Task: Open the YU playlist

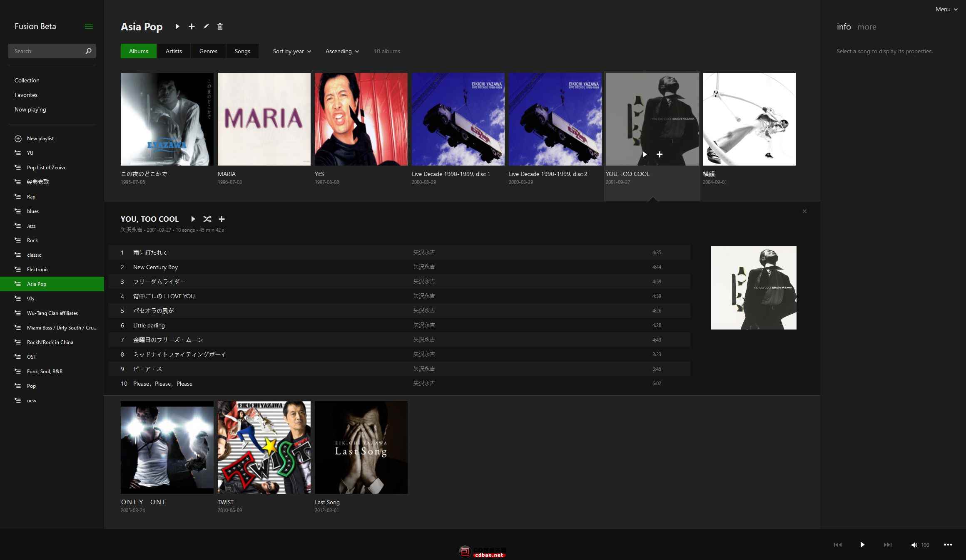Action: [x=52, y=153]
